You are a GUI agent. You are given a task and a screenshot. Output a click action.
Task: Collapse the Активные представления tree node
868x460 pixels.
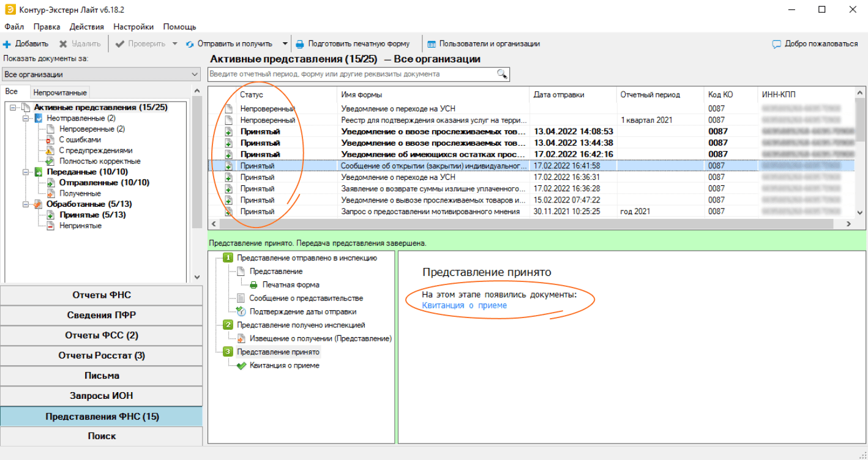pos(13,108)
